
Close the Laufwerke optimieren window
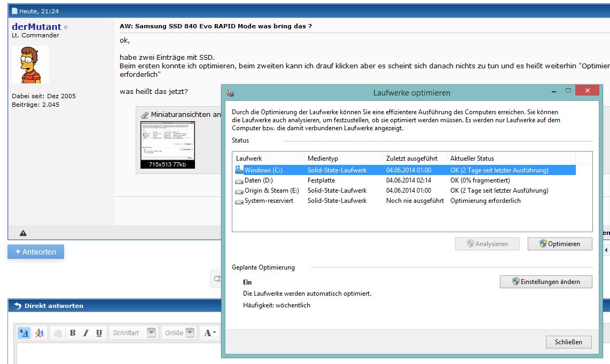point(588,90)
